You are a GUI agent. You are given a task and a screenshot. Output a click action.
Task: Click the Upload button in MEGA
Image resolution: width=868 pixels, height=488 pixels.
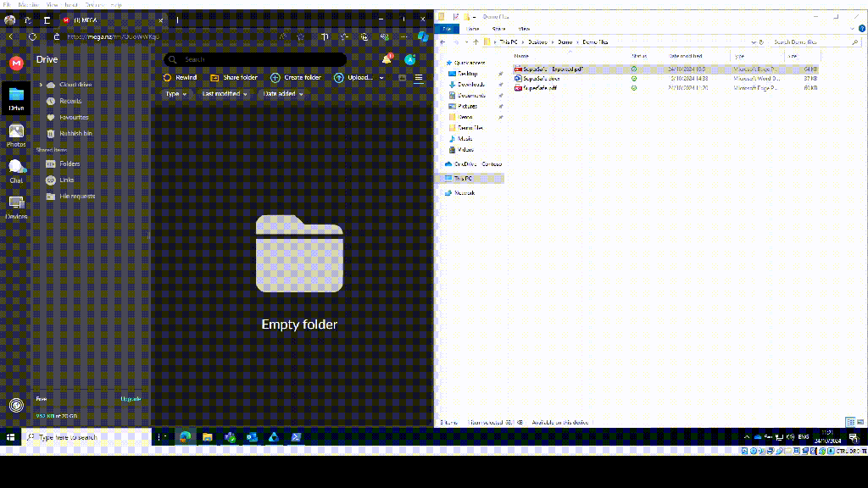[353, 77]
